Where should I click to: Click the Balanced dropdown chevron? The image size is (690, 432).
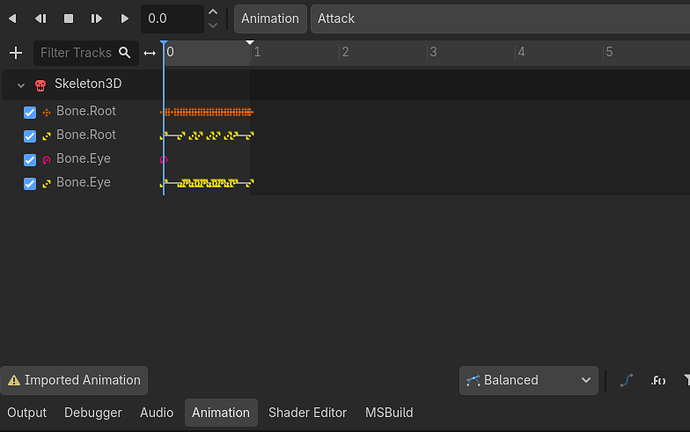(586, 380)
